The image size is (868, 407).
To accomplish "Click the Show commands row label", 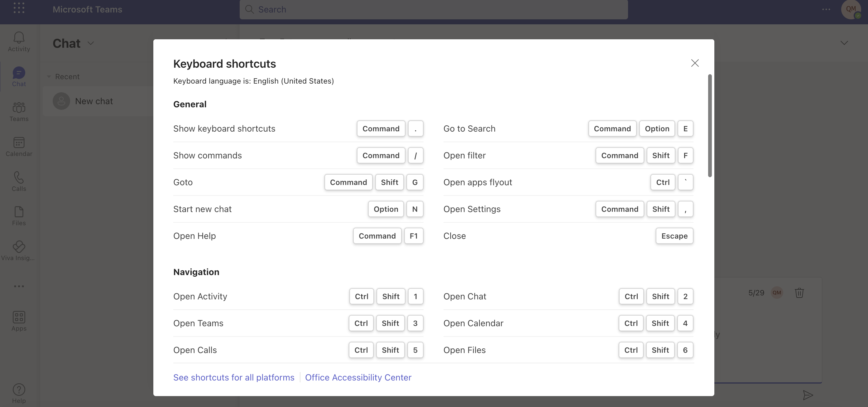I will tap(208, 155).
